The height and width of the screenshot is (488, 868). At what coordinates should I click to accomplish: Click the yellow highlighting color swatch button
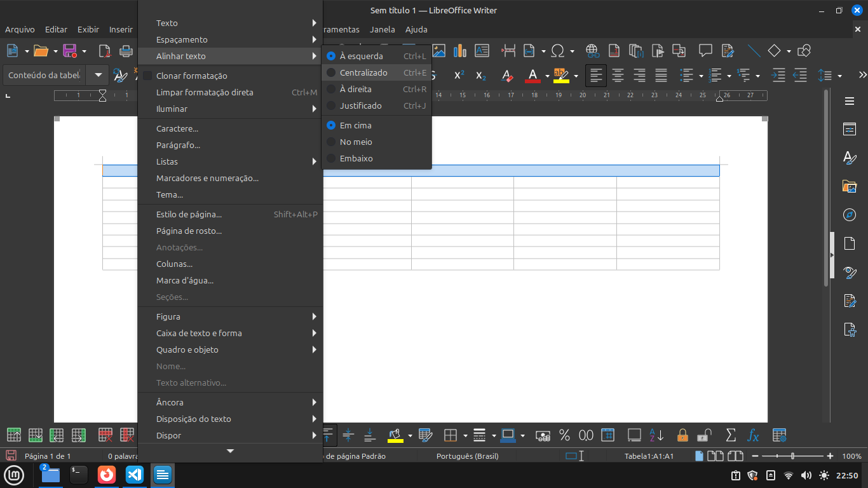(x=561, y=76)
